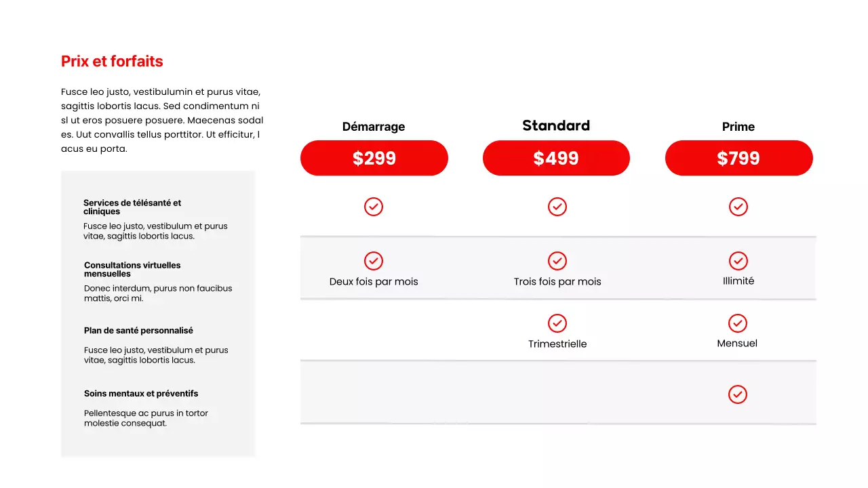Click Prime checkmark in the first feature row
This screenshot has width=868, height=488.
[738, 207]
